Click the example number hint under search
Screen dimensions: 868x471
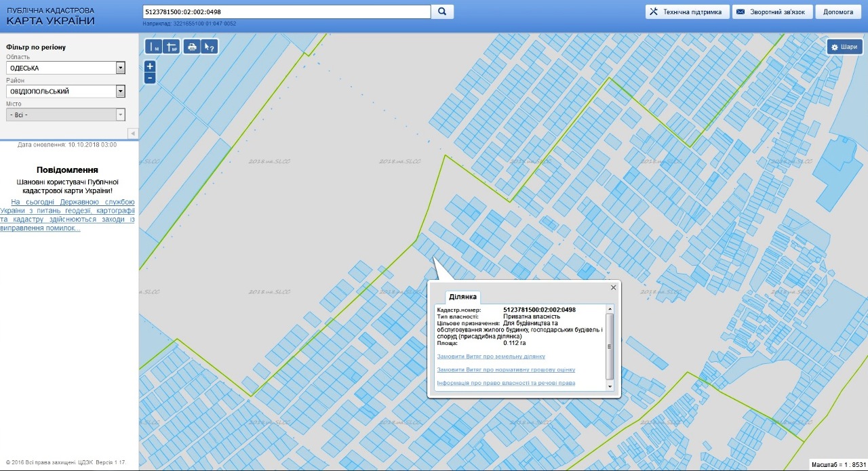pos(189,24)
